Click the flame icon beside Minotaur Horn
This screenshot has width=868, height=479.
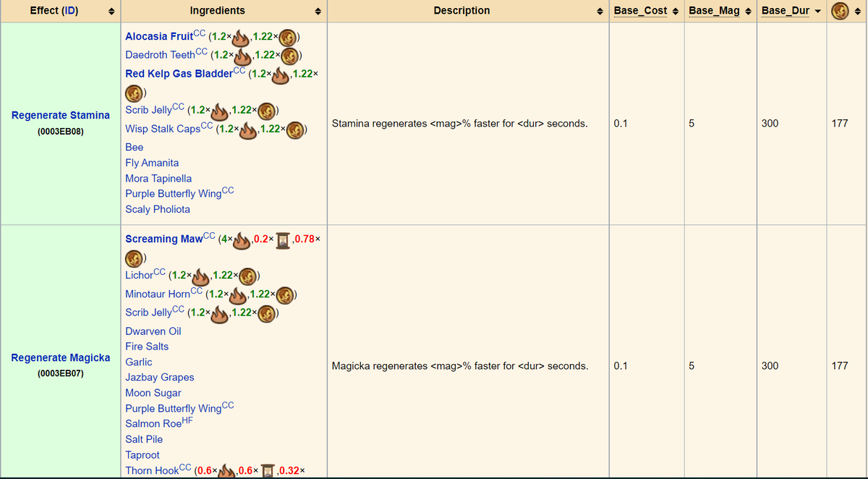(237, 294)
